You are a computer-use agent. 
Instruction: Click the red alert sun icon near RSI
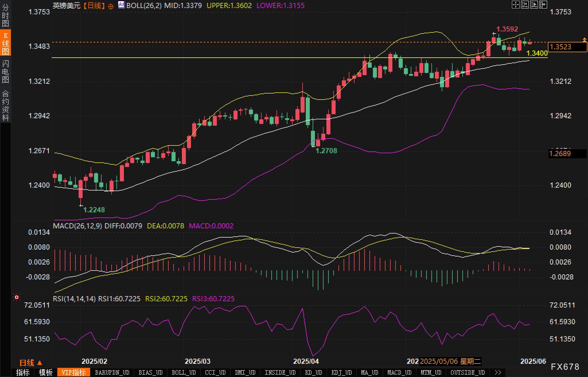click(x=17, y=297)
